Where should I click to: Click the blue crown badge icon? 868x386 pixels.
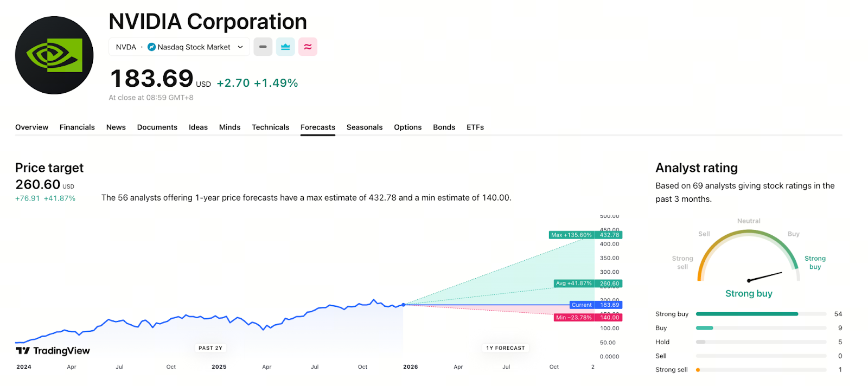pos(285,47)
